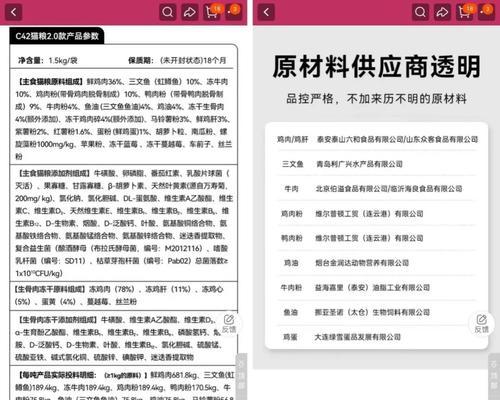Tap the back arrow on the left screen

14,12
